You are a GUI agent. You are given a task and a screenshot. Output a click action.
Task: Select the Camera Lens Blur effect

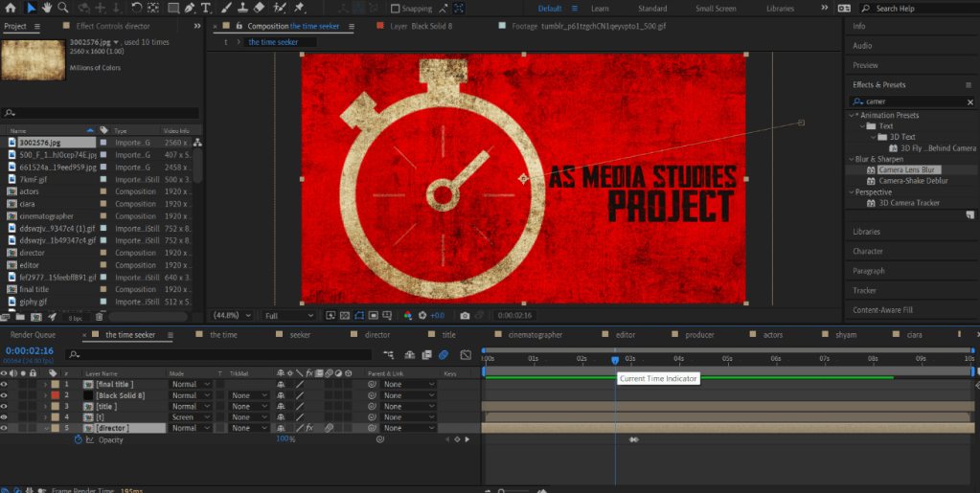908,169
